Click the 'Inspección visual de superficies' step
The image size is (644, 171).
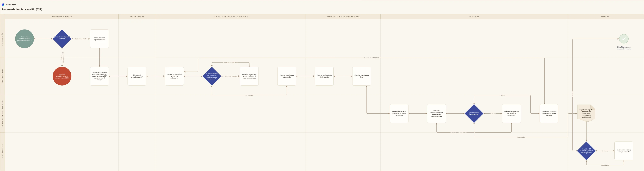click(399, 114)
